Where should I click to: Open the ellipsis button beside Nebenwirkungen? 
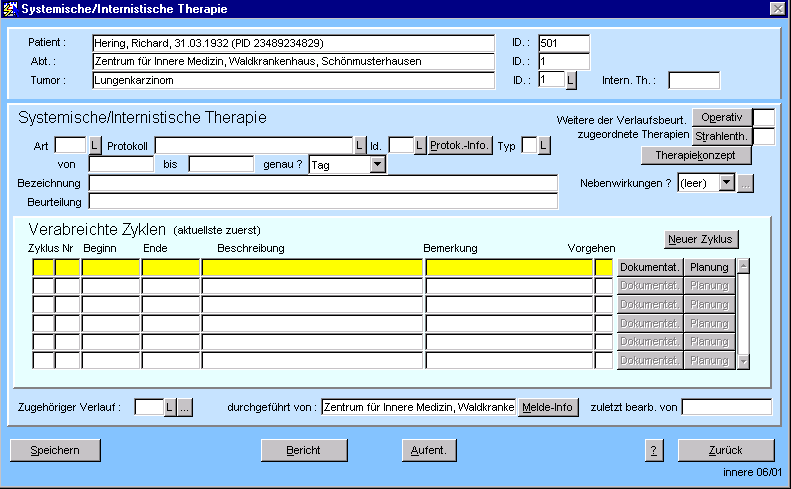click(x=745, y=183)
